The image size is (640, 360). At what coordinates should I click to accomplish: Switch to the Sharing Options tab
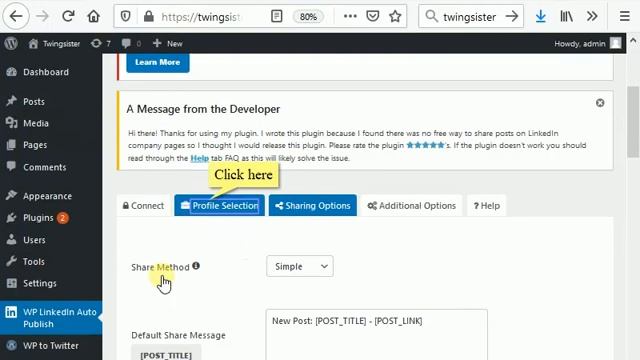coord(313,205)
